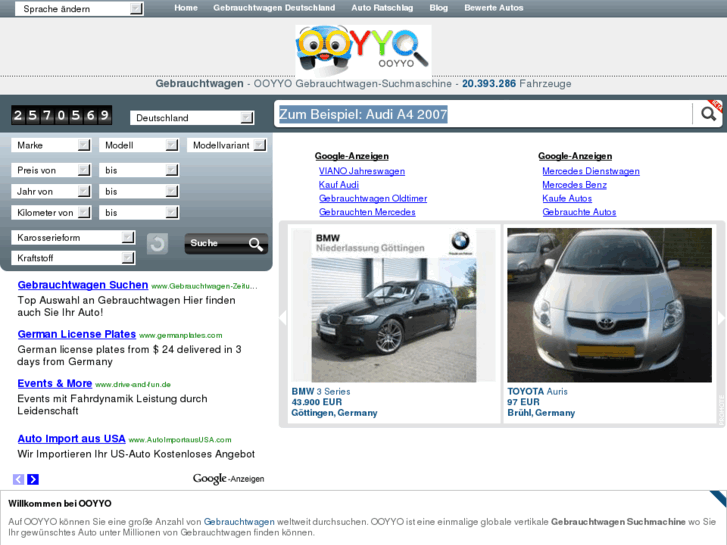Open Blog menu item

(439, 8)
